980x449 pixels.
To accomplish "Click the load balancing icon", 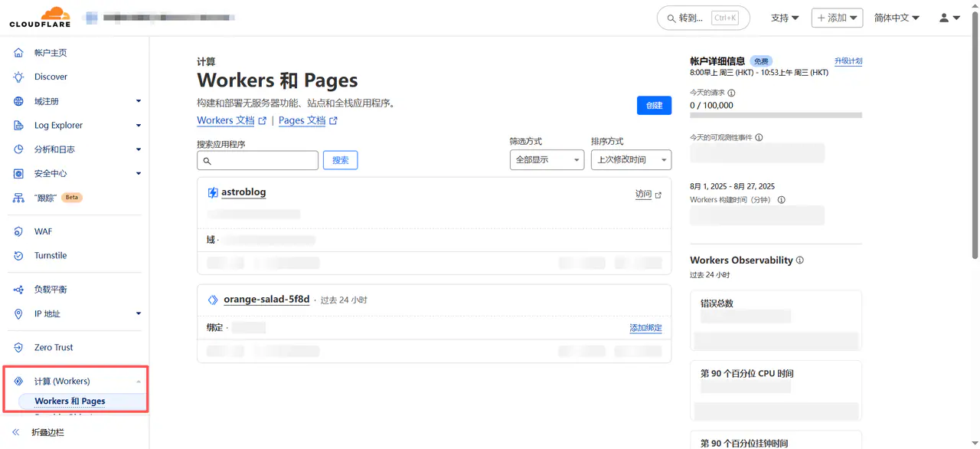I will [18, 290].
